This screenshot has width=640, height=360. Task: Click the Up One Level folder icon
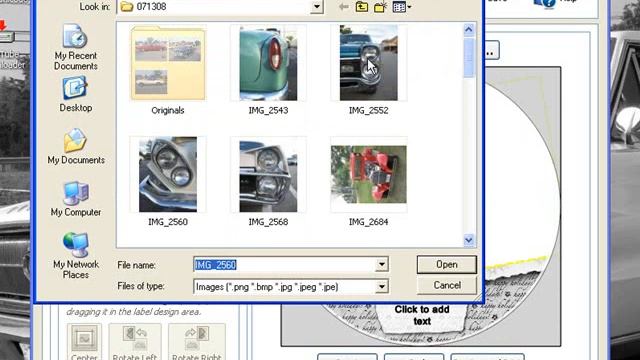362,7
